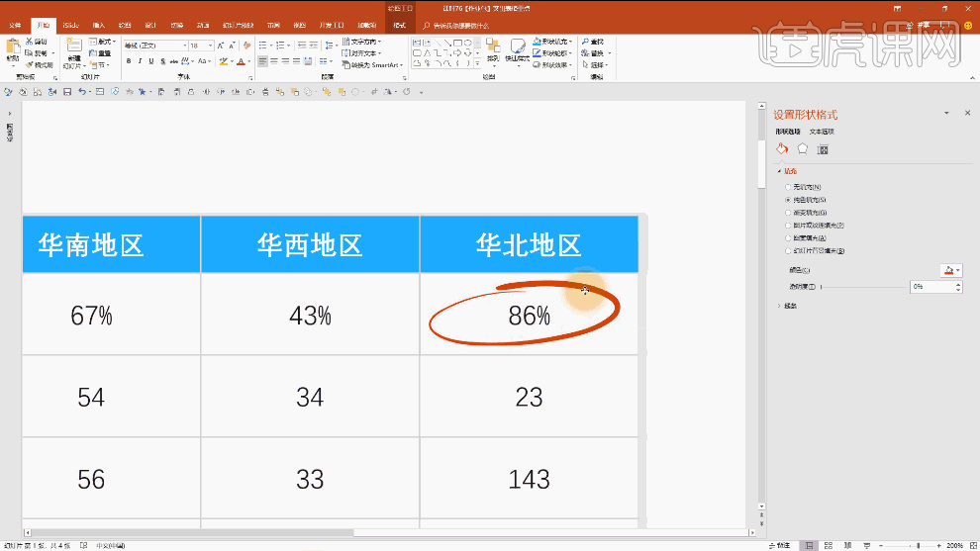This screenshot has height=551, width=980.
Task: Click the Cut scissors icon
Action: pyautogui.click(x=29, y=42)
